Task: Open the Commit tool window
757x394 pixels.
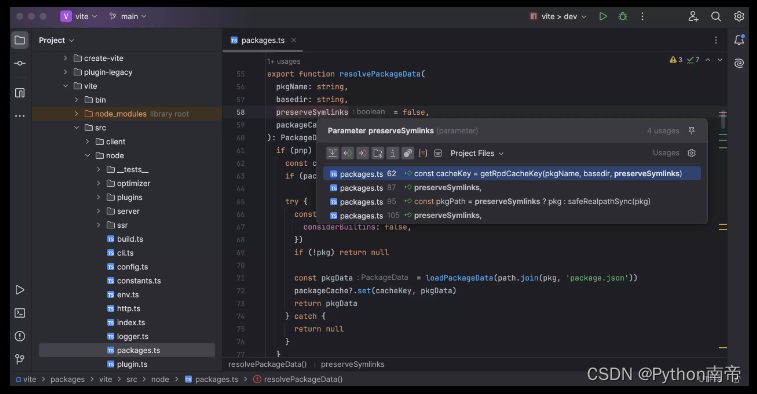Action: [x=20, y=63]
